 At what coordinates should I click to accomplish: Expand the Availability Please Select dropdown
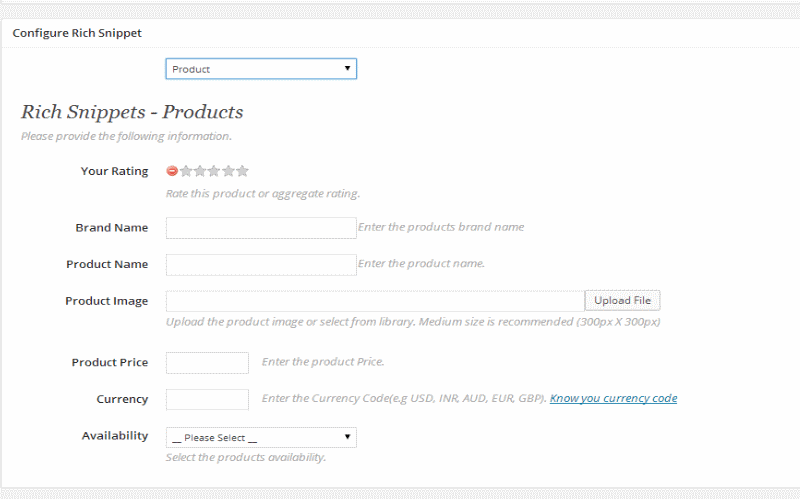[x=261, y=437]
